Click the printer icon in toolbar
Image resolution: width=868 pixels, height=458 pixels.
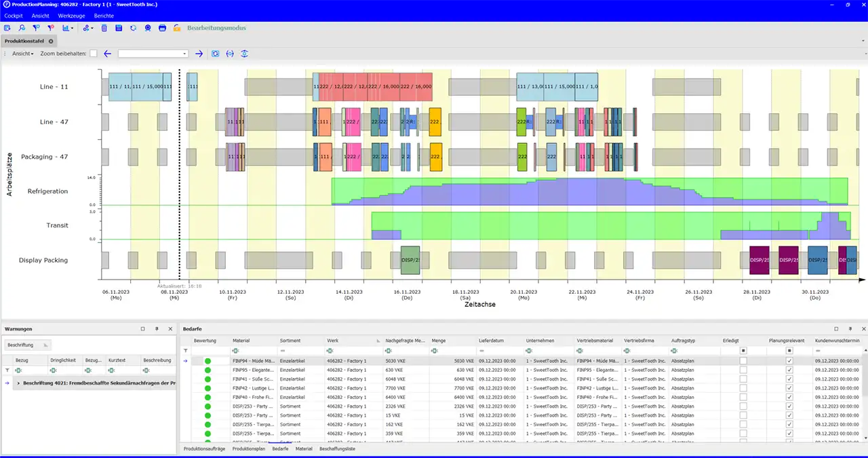(162, 28)
